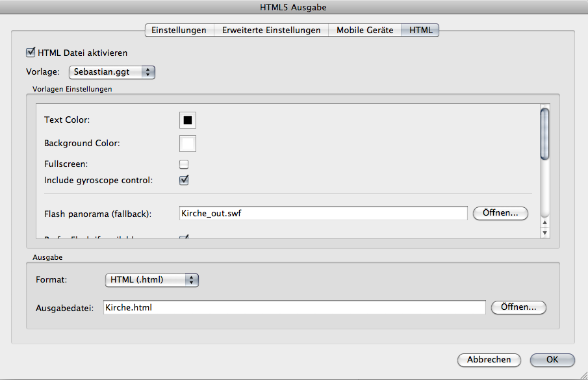Click the HTML tab
The width and height of the screenshot is (588, 380).
tap(420, 31)
